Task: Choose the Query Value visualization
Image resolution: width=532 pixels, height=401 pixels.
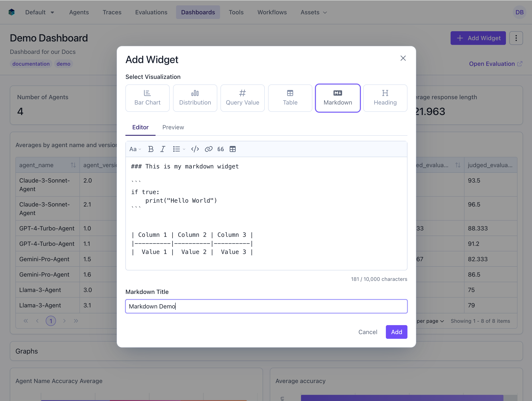Action: point(242,98)
